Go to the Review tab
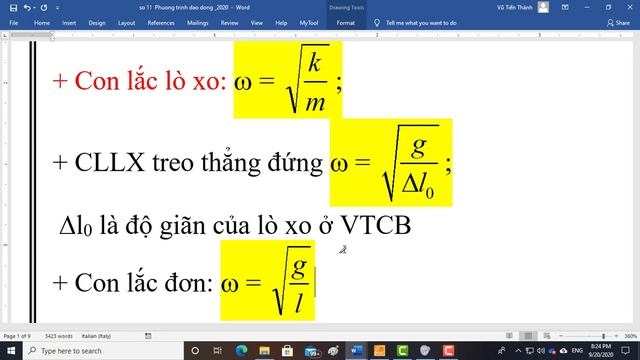The width and height of the screenshot is (640, 360). point(229,23)
